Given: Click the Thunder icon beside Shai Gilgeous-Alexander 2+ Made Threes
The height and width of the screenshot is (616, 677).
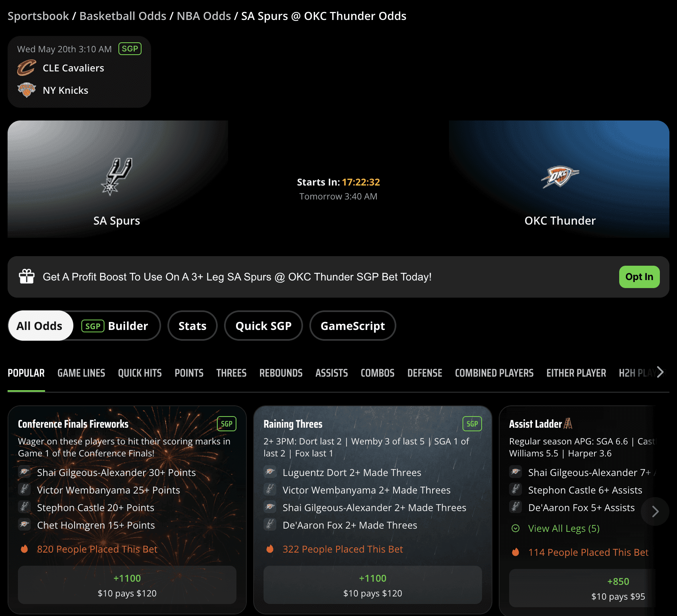Looking at the screenshot, I should pyautogui.click(x=270, y=507).
